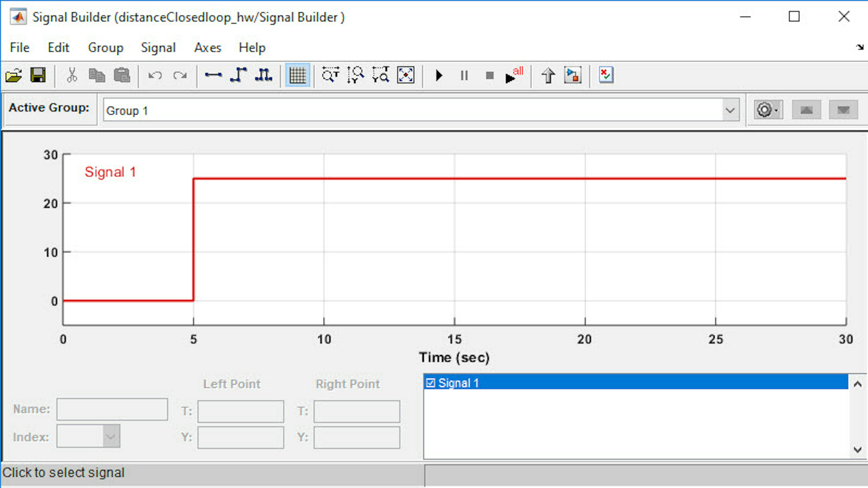This screenshot has width=868, height=488.
Task: Zoom in both T and Y axes
Action: (381, 75)
